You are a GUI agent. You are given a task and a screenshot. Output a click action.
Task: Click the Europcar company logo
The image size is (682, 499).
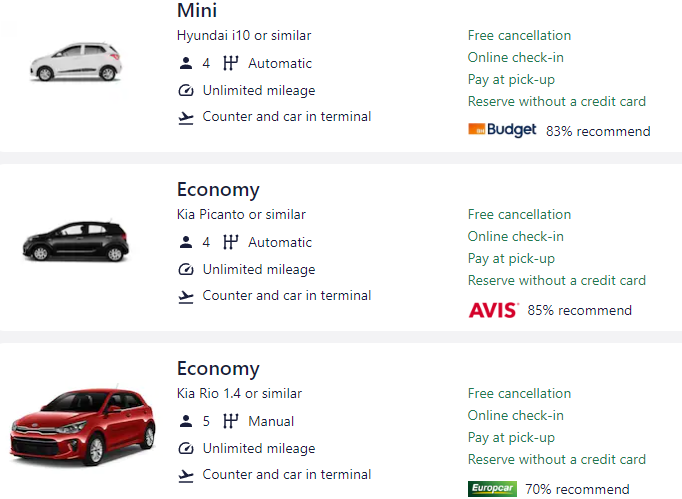click(492, 489)
